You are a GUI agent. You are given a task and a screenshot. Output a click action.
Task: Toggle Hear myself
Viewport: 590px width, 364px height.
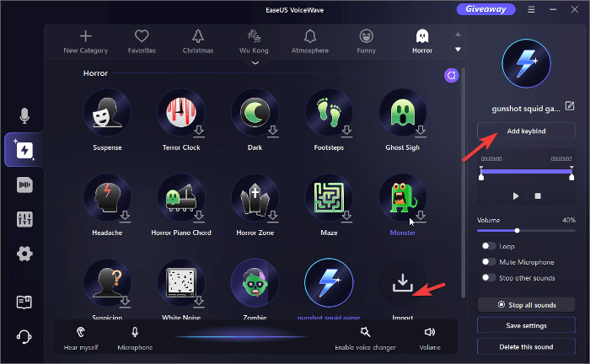[x=81, y=339]
